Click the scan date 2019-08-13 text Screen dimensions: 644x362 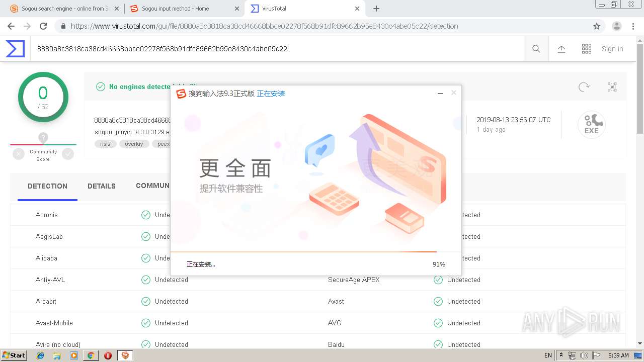click(514, 120)
